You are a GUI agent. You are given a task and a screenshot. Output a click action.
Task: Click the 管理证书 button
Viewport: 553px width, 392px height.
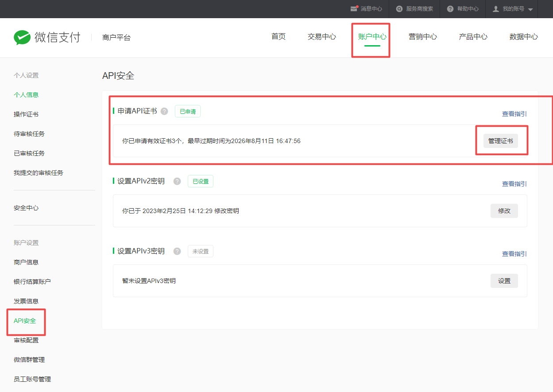tap(501, 141)
